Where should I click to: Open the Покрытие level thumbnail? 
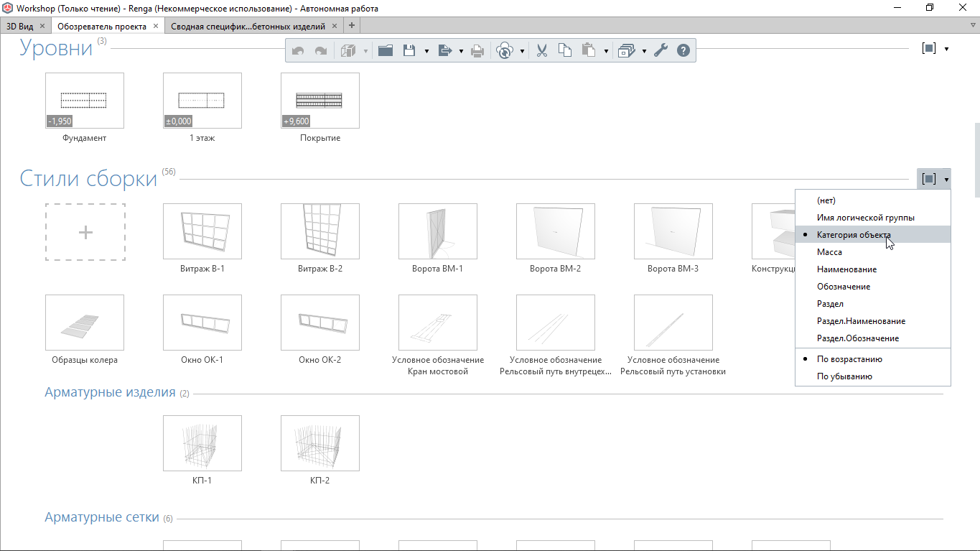click(x=320, y=101)
